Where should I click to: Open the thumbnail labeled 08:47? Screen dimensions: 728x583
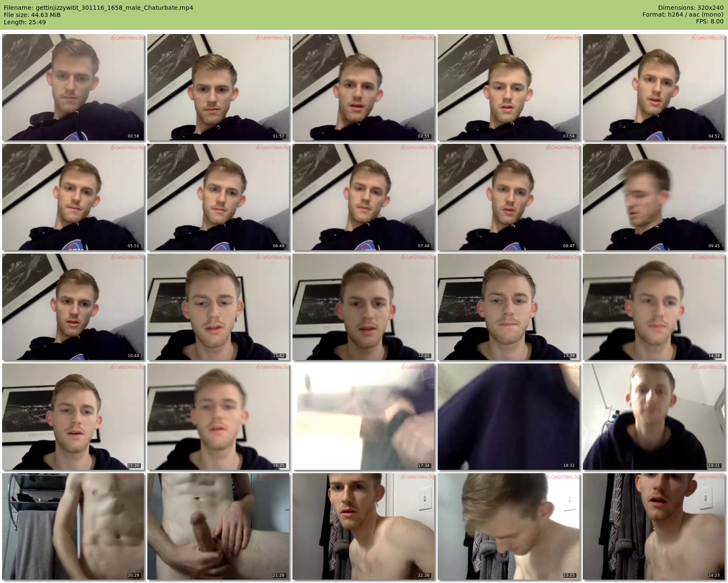click(x=509, y=197)
